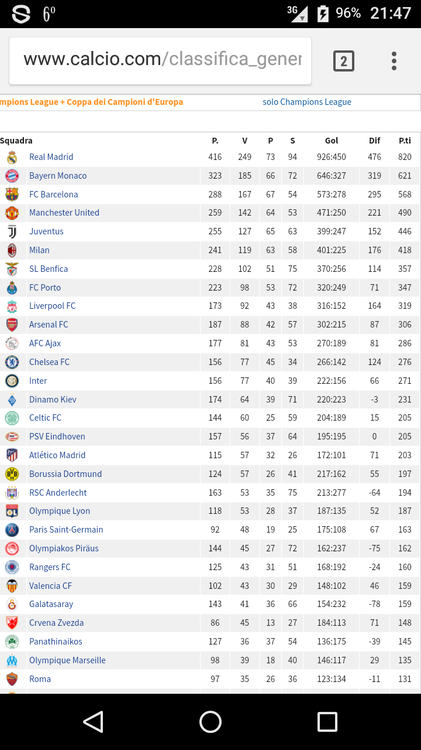
Task: Tap the Android home circle button
Action: [x=210, y=721]
